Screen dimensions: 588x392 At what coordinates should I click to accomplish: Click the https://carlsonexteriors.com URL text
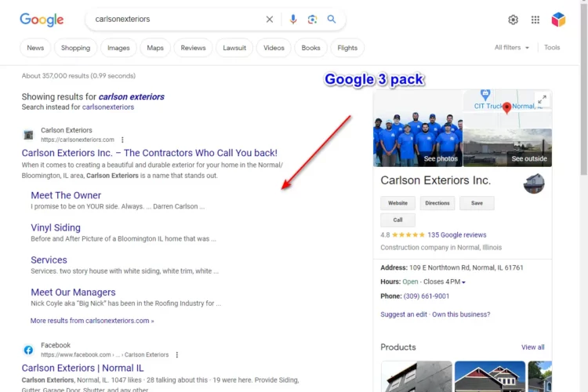coord(78,140)
